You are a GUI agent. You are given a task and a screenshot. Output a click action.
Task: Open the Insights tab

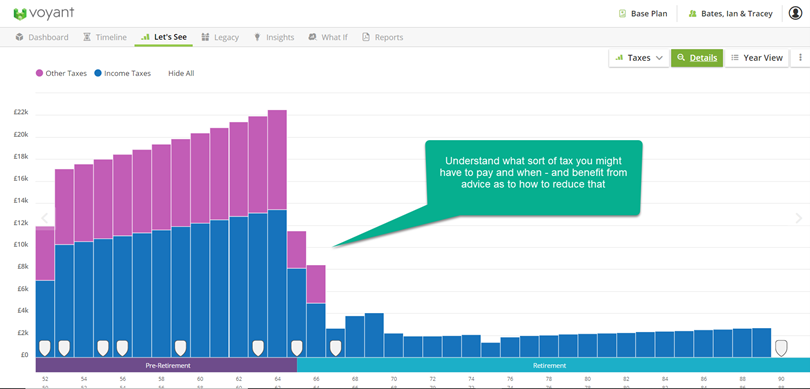point(273,37)
